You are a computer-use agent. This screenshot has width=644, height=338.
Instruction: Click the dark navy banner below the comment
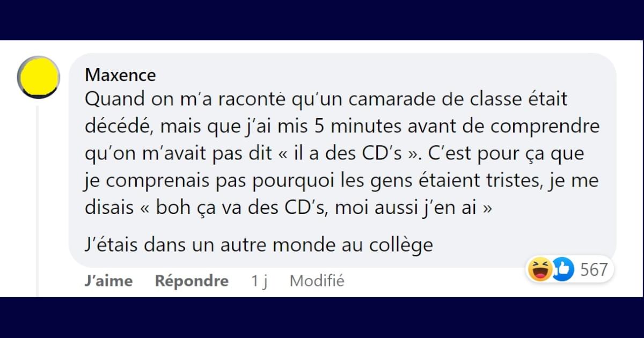coord(322,318)
